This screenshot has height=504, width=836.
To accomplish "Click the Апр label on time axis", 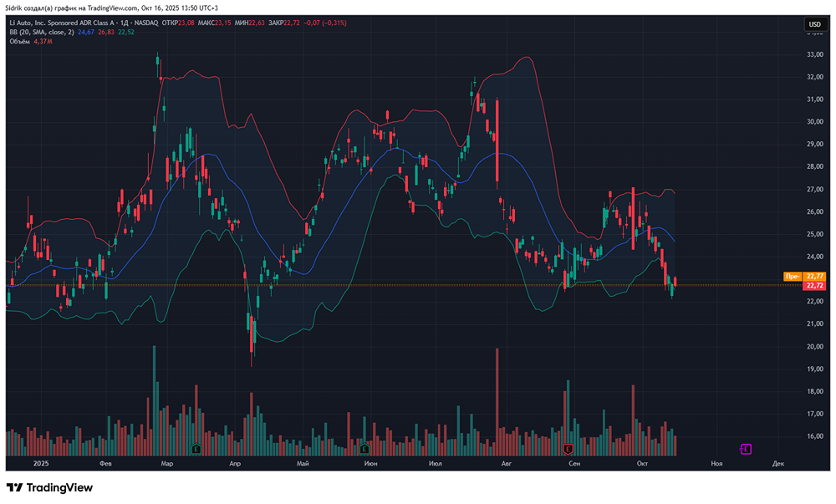I will [x=235, y=464].
